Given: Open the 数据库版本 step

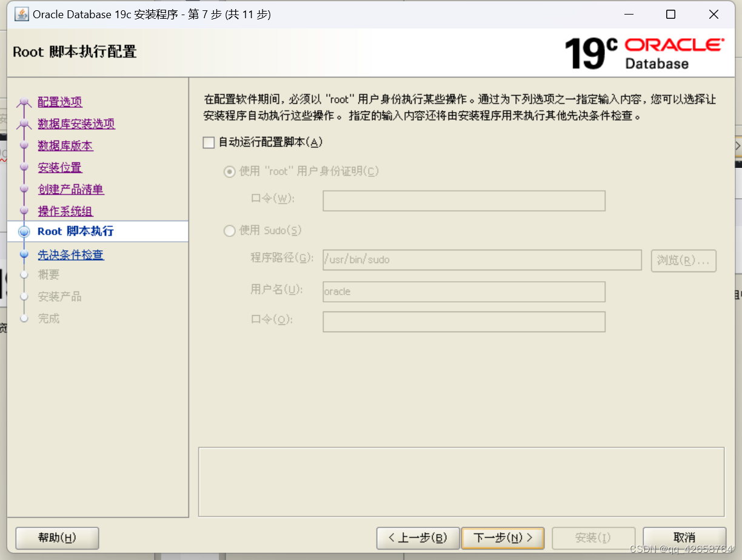Looking at the screenshot, I should tap(65, 145).
